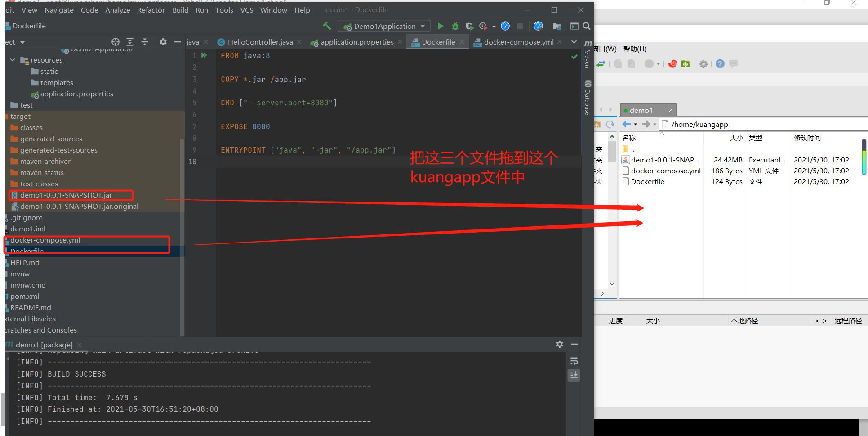The image size is (868, 436).
Task: Open Run Anything icon beside search
Action: (574, 26)
